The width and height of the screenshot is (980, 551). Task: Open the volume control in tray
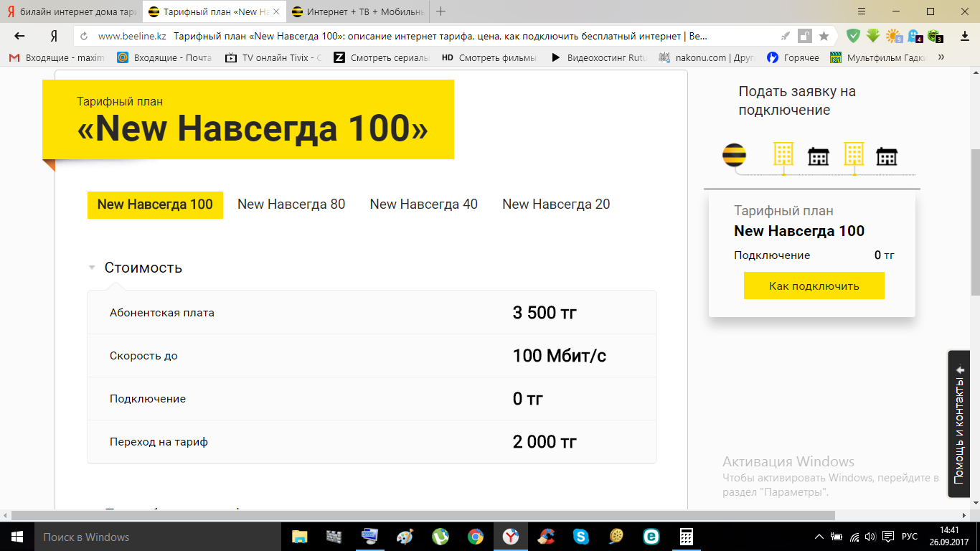coord(870,537)
